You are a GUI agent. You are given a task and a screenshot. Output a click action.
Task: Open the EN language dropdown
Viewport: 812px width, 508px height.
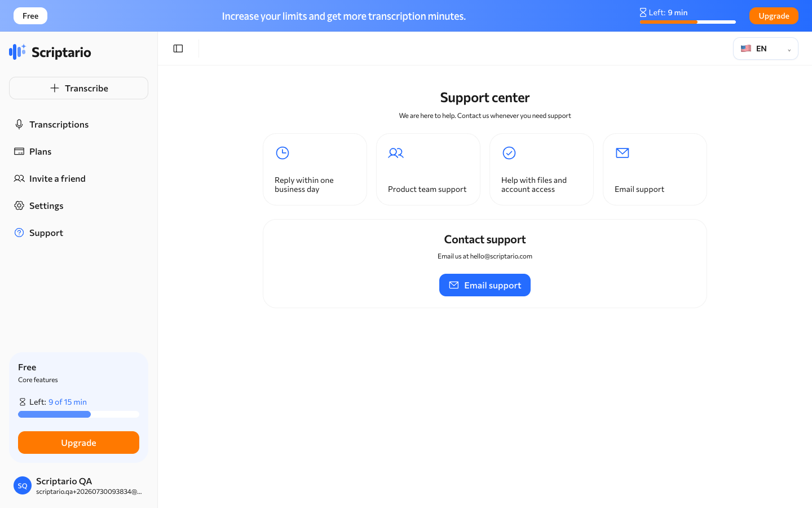pos(766,49)
